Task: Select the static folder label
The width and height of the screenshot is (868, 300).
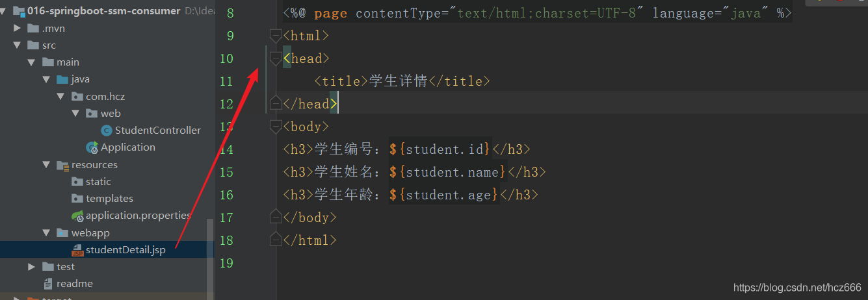Action: 99,181
